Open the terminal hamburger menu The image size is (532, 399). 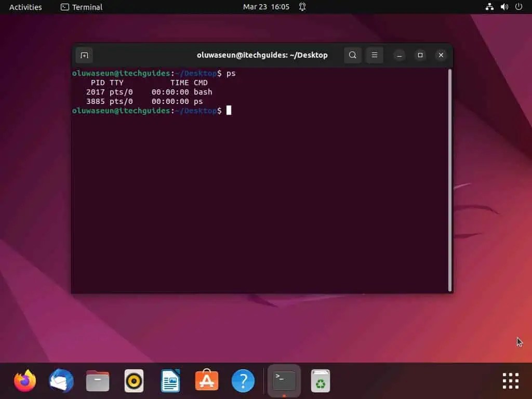(x=375, y=55)
